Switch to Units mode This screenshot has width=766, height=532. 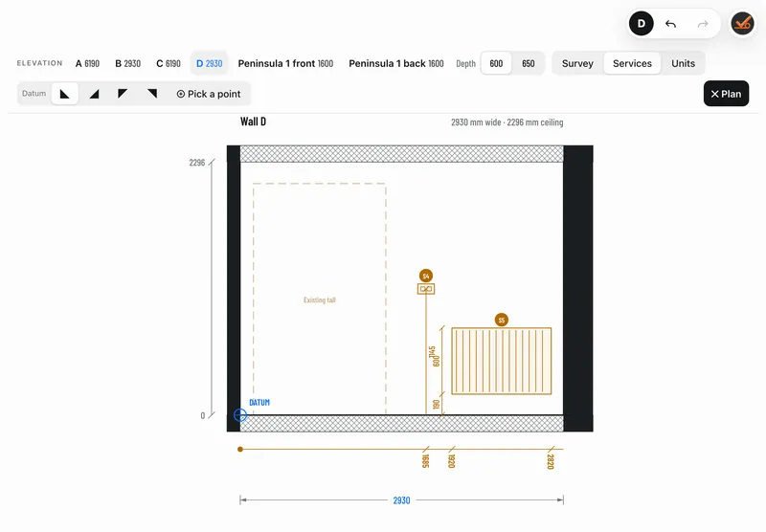(x=683, y=63)
